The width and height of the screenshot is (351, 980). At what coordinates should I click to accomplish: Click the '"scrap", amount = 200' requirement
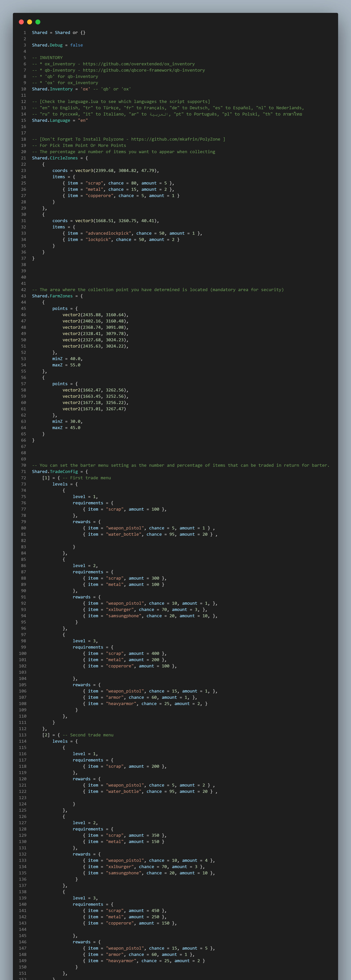[x=125, y=767]
